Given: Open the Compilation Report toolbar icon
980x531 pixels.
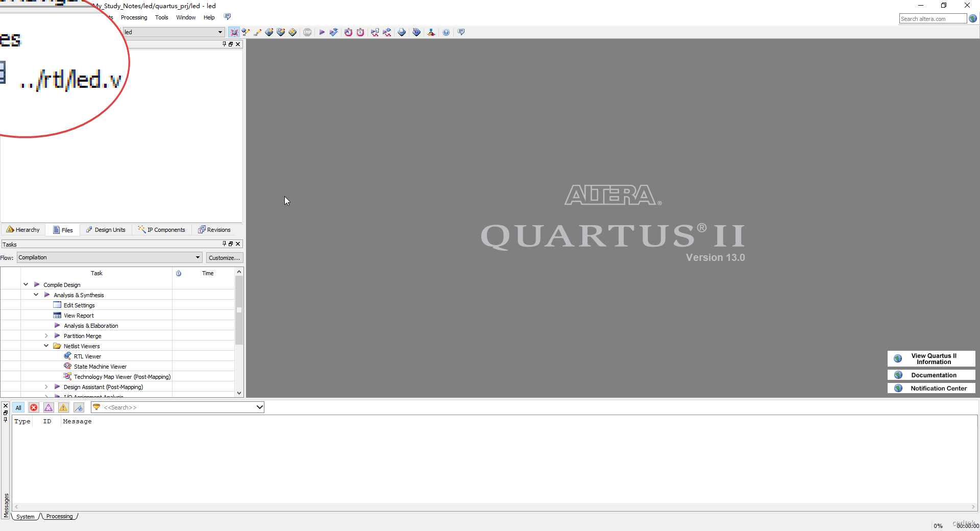Looking at the screenshot, I should [x=402, y=32].
